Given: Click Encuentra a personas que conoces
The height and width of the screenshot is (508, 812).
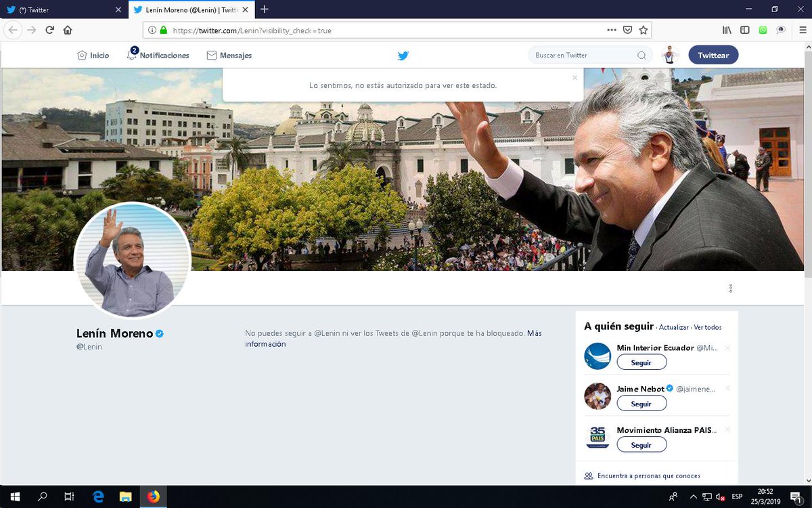Looking at the screenshot, I should coord(648,476).
